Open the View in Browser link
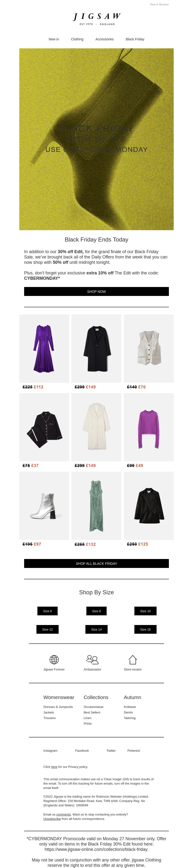The width and height of the screenshot is (193, 868). click(x=159, y=4)
